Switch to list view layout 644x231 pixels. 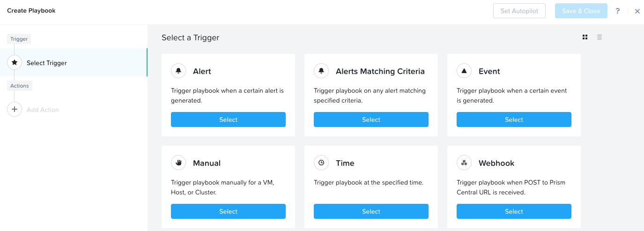(600, 37)
